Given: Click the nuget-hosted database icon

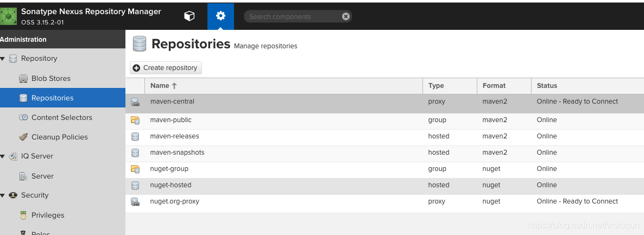Looking at the screenshot, I should coord(135,185).
